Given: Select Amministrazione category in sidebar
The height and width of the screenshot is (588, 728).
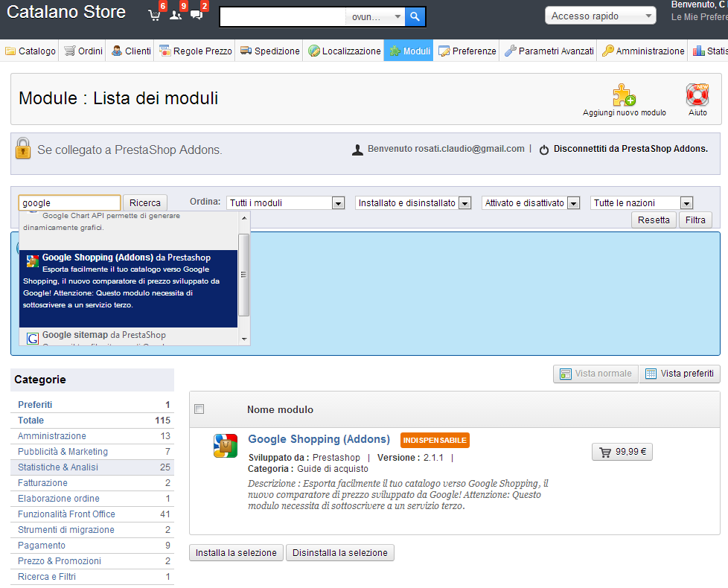Looking at the screenshot, I should (92, 435).
